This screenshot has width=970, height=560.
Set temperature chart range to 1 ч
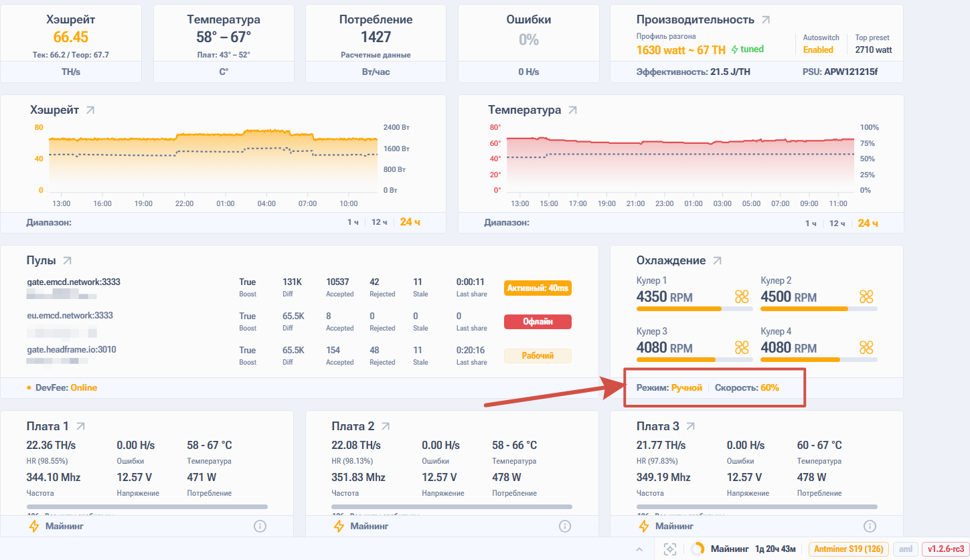(811, 223)
